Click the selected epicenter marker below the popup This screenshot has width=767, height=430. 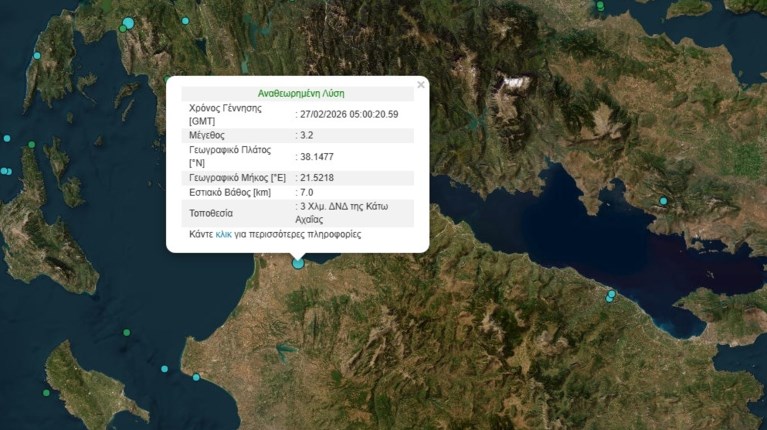(x=298, y=263)
